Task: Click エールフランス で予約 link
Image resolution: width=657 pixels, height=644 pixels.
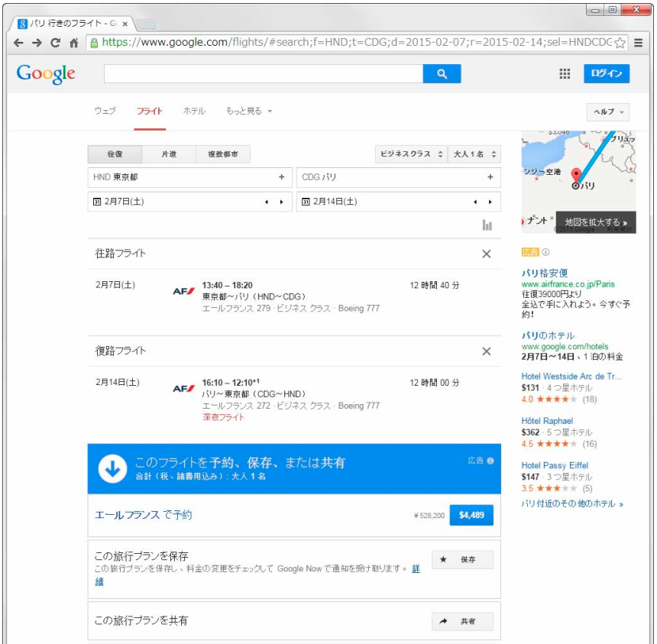Action: tap(144, 516)
